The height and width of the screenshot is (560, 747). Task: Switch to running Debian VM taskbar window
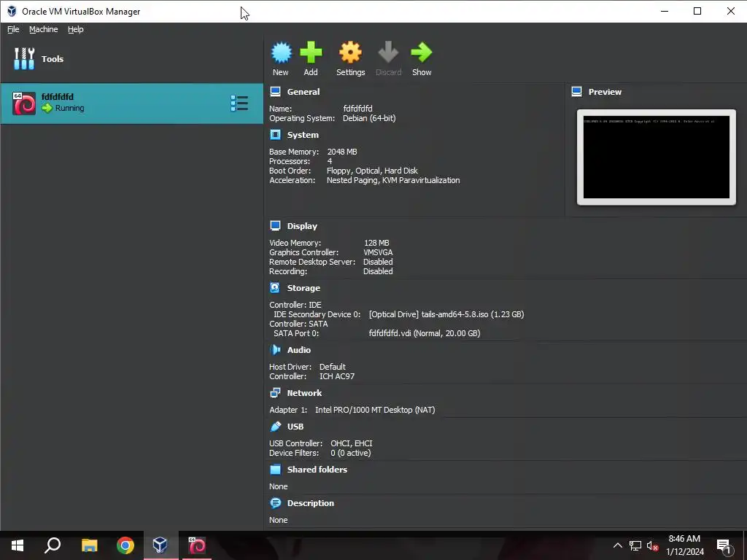click(197, 545)
